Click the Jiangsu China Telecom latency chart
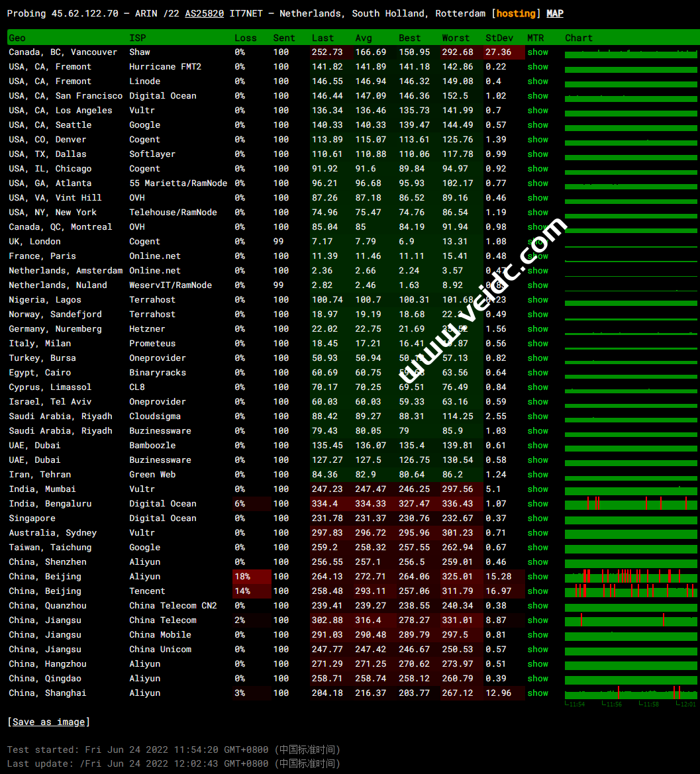Image resolution: width=700 pixels, height=774 pixels. (x=630, y=620)
